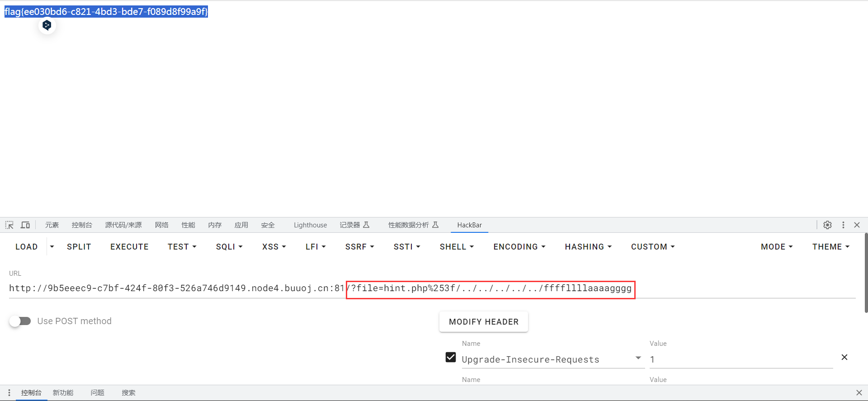Close the bottom console drawer
The image size is (868, 401).
tap(859, 393)
